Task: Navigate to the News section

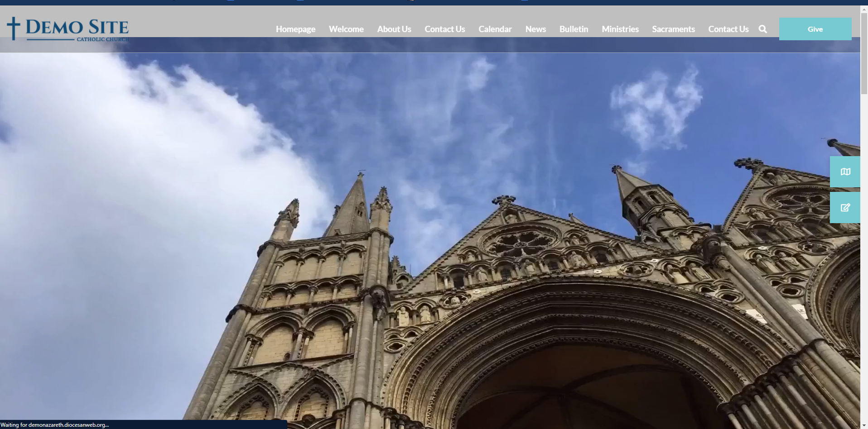Action: 535,29
